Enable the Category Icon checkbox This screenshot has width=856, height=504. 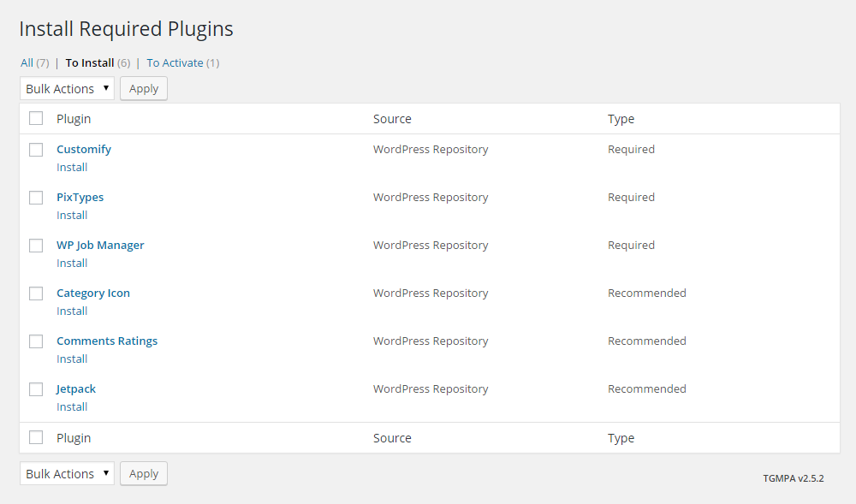[36, 294]
